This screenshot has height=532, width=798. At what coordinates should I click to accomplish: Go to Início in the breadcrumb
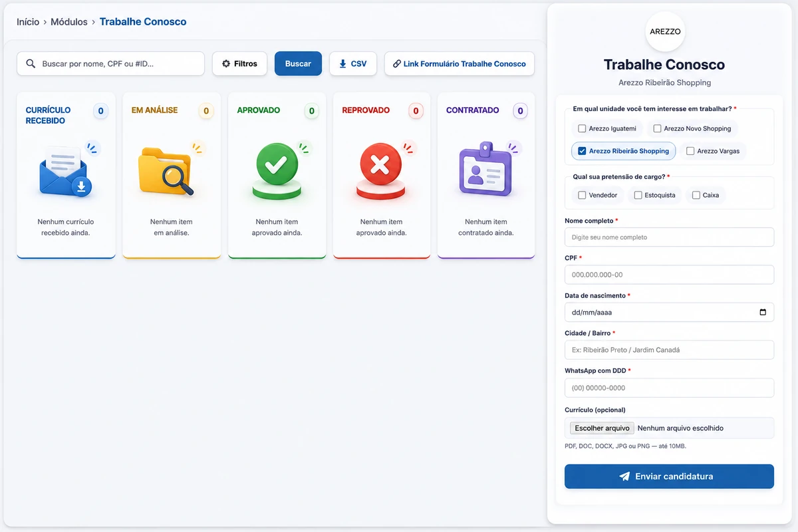(x=28, y=22)
